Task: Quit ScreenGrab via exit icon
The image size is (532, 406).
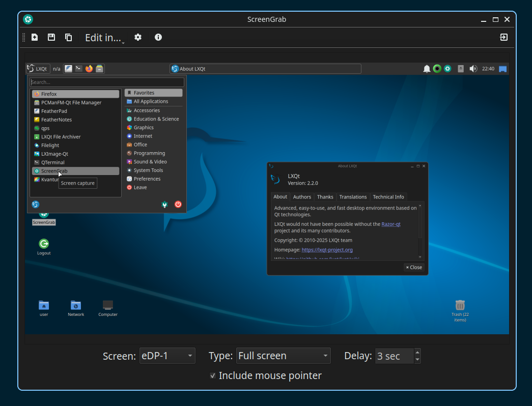Action: (x=504, y=37)
